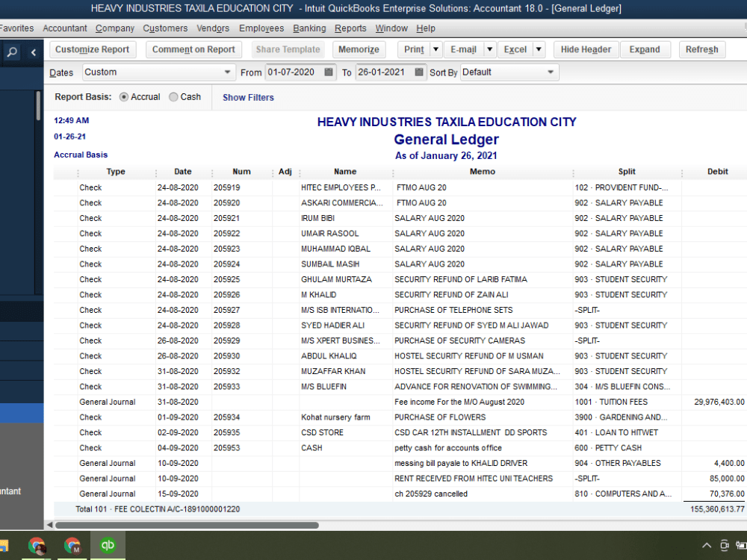Click Total 101 FEE COLECTIN A/C row label
The image size is (747, 560).
click(x=158, y=509)
